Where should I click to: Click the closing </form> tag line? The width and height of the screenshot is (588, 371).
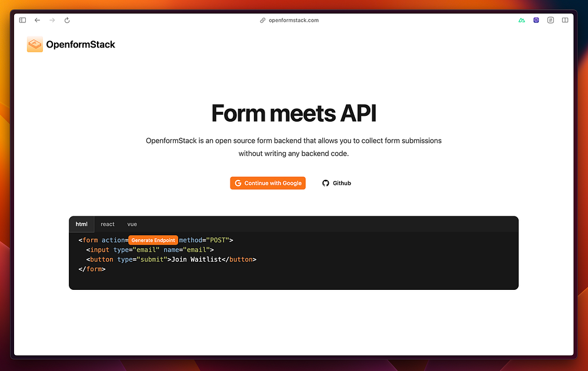point(92,269)
